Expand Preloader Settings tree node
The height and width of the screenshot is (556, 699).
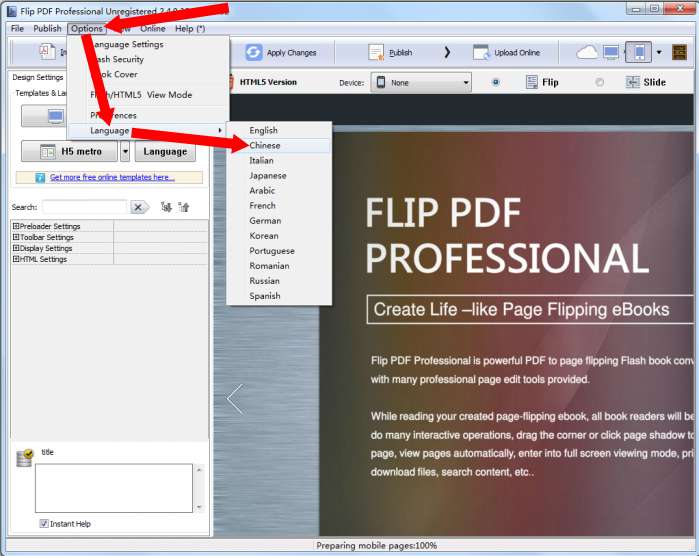[x=16, y=226]
